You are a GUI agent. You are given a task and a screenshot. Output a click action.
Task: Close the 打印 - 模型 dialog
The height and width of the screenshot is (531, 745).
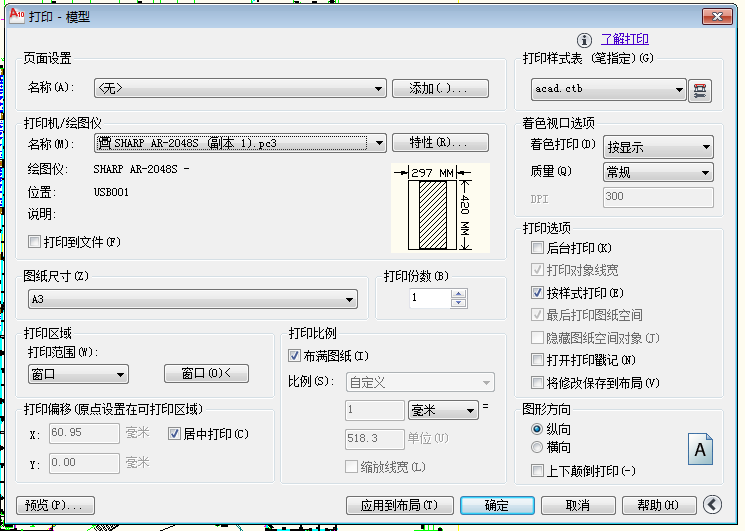click(717, 17)
